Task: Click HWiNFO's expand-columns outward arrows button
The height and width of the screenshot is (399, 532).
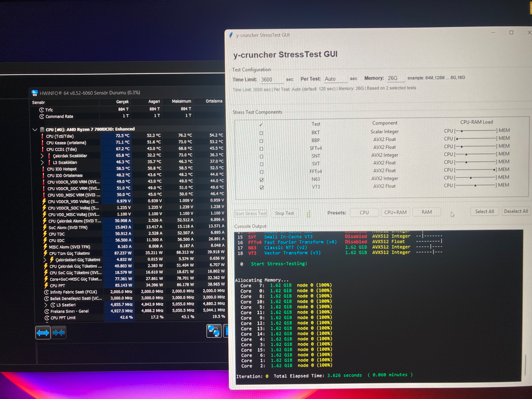Action: point(43,333)
